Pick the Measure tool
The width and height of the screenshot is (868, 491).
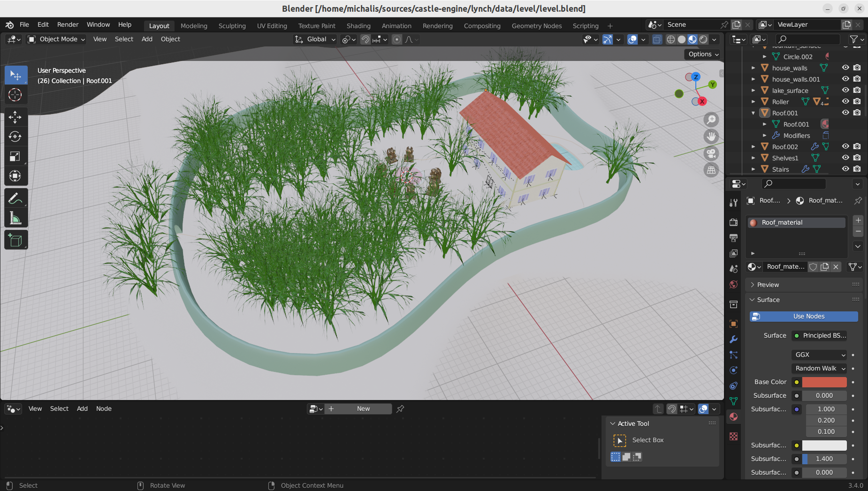pos(16,217)
